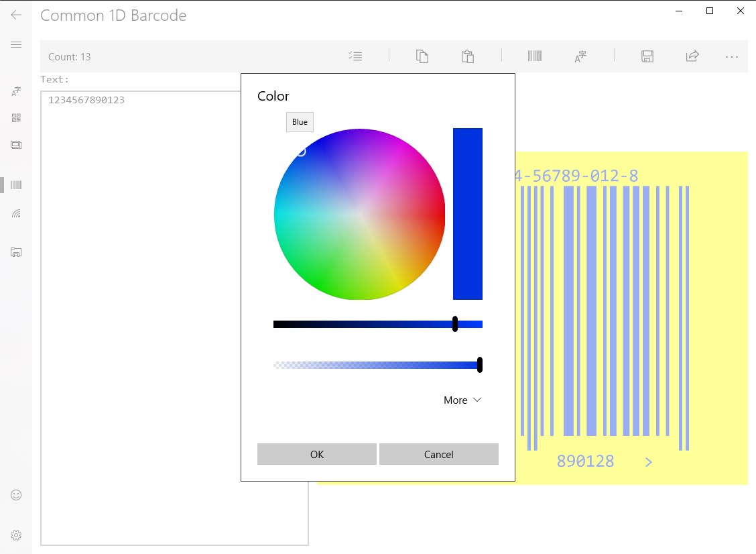Confirm color with the OK button

(317, 454)
